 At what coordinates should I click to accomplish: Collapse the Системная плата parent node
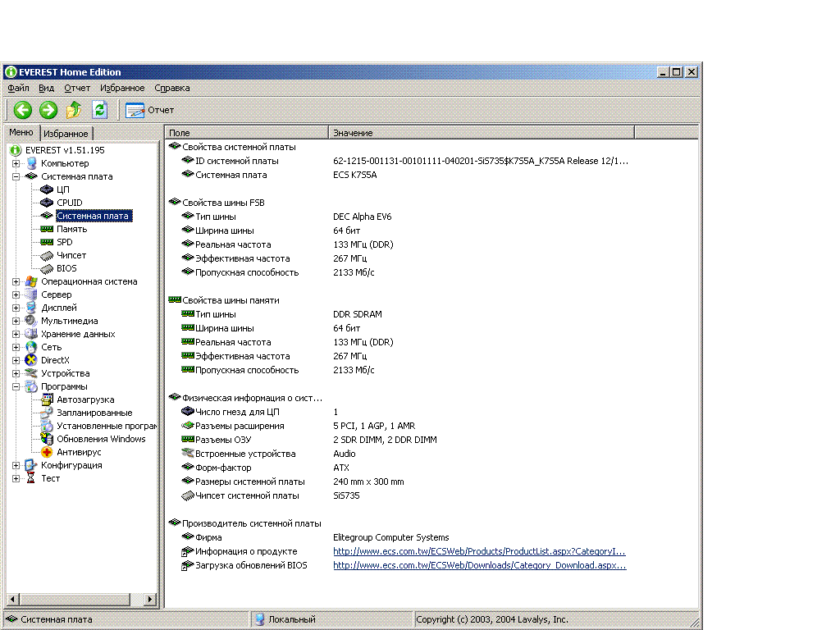[x=16, y=176]
